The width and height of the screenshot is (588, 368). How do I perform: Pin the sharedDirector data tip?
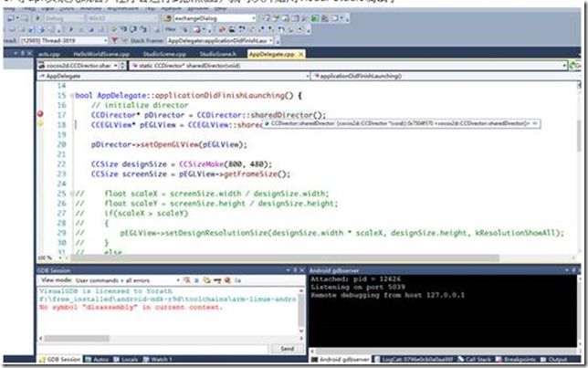pyautogui.click(x=535, y=123)
